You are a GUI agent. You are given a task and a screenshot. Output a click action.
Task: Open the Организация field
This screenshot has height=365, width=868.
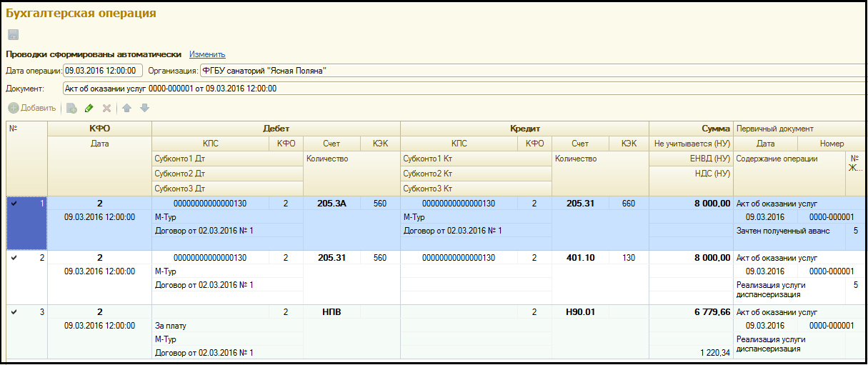tap(533, 71)
